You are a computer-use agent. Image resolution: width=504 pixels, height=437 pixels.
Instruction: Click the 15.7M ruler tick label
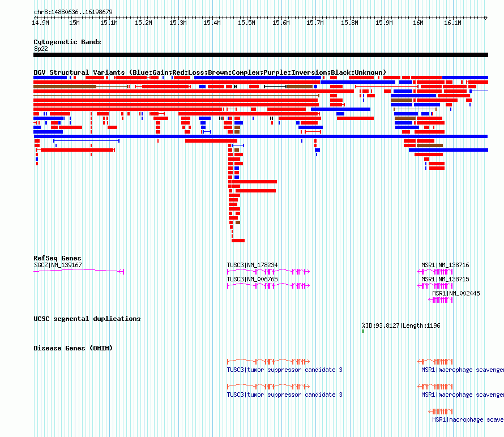pos(315,23)
